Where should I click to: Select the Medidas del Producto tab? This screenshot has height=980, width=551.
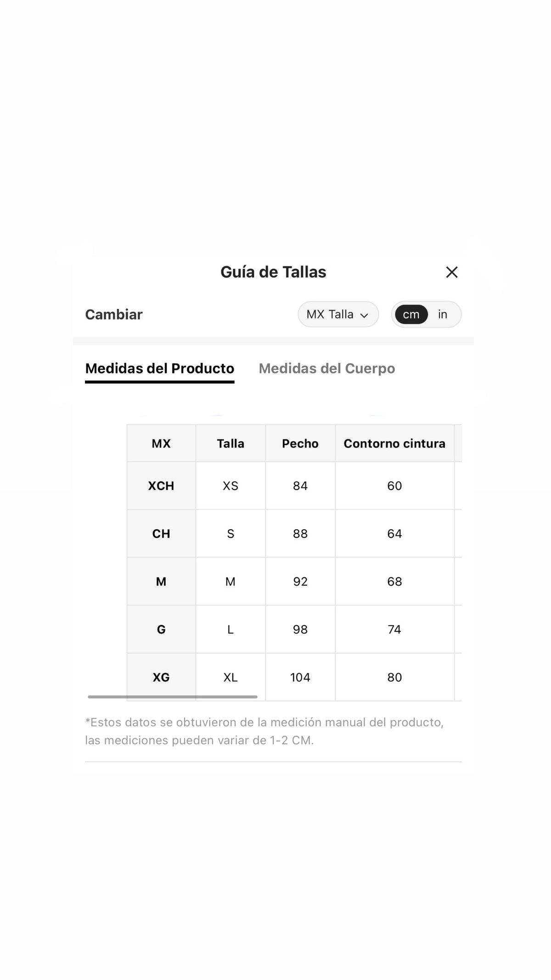coord(160,368)
